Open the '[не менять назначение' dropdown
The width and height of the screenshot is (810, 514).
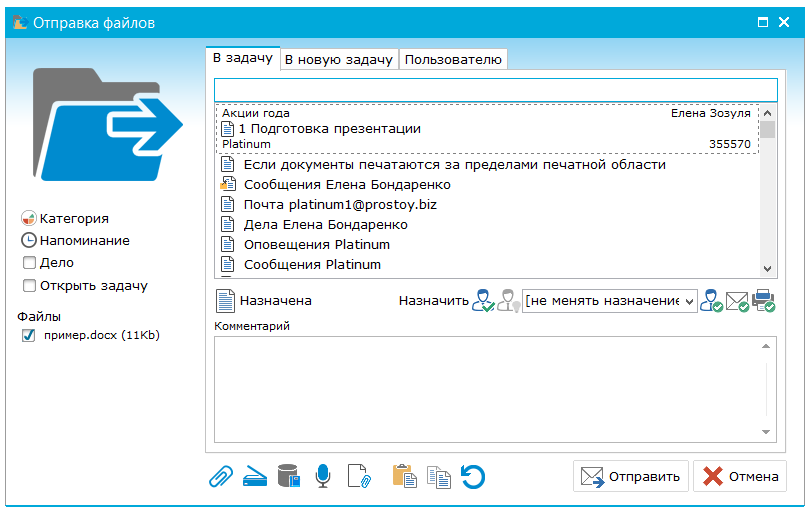click(x=610, y=301)
